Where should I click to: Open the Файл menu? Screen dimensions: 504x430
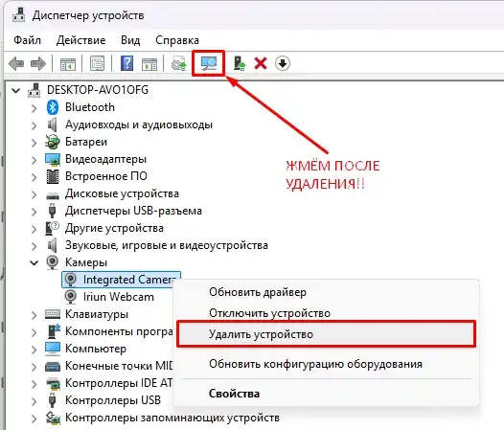28,40
